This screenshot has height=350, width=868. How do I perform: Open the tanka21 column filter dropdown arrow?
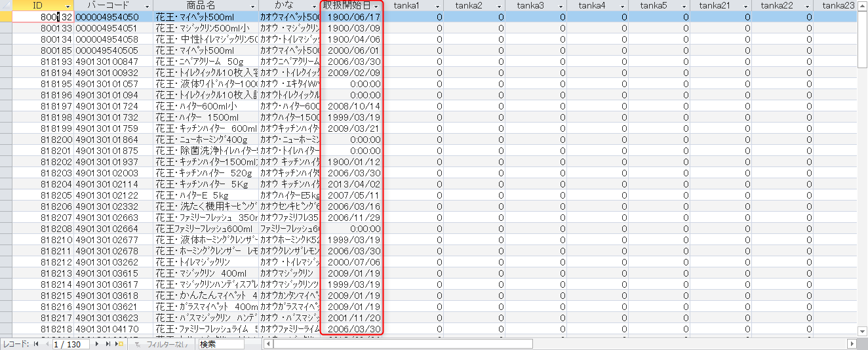[746, 6]
